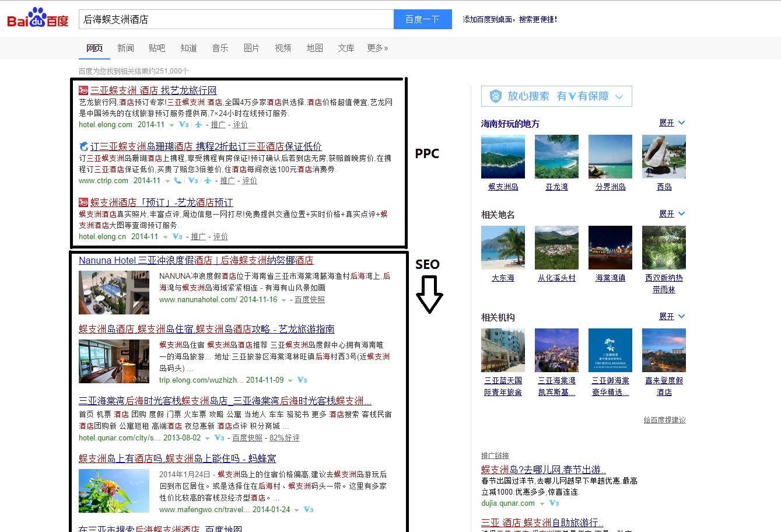Viewport: 781px width, 532px height.
Task: Open dropdown arrow next to www.nanunahotel.com
Action: click(x=284, y=300)
